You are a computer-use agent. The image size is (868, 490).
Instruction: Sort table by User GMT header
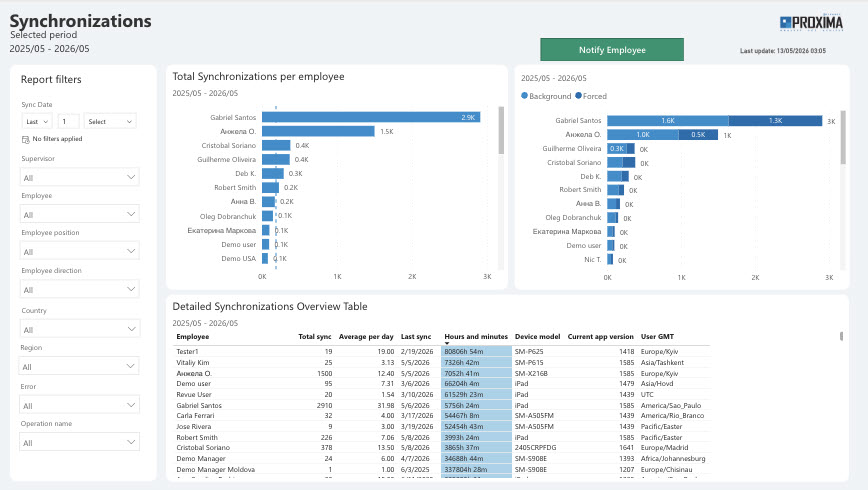click(658, 337)
